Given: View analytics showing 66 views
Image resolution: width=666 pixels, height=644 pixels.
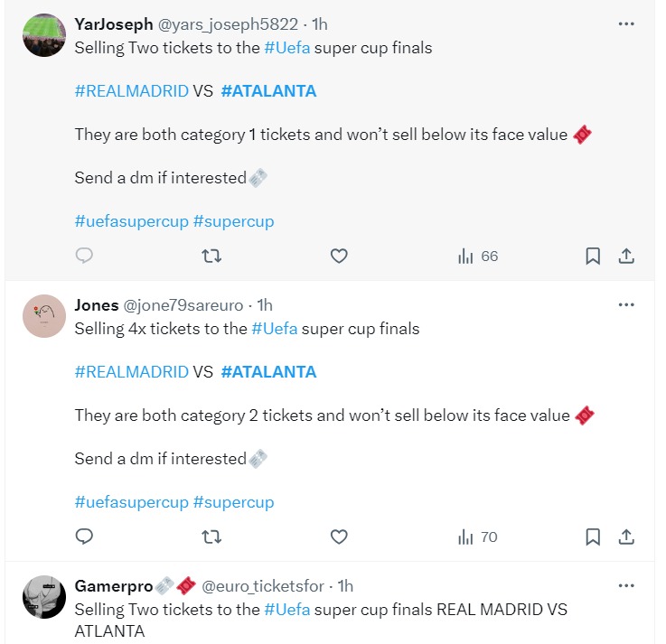Looking at the screenshot, I should point(478,257).
